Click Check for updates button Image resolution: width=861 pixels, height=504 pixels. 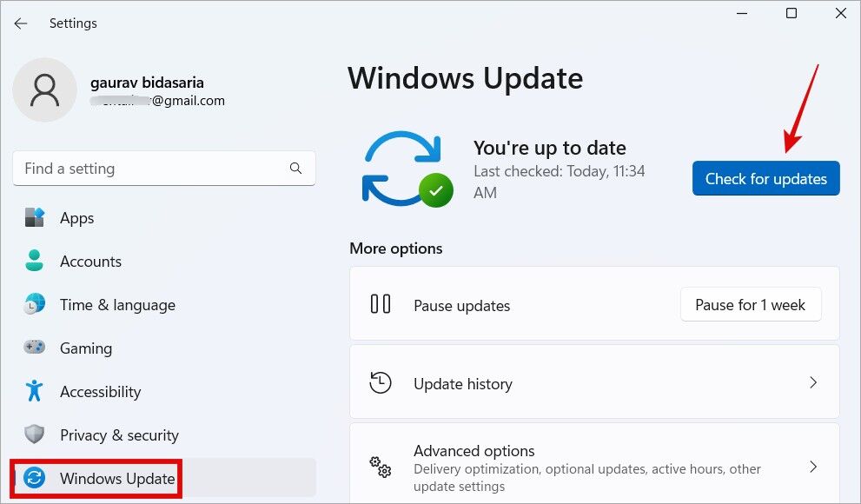pyautogui.click(x=766, y=178)
